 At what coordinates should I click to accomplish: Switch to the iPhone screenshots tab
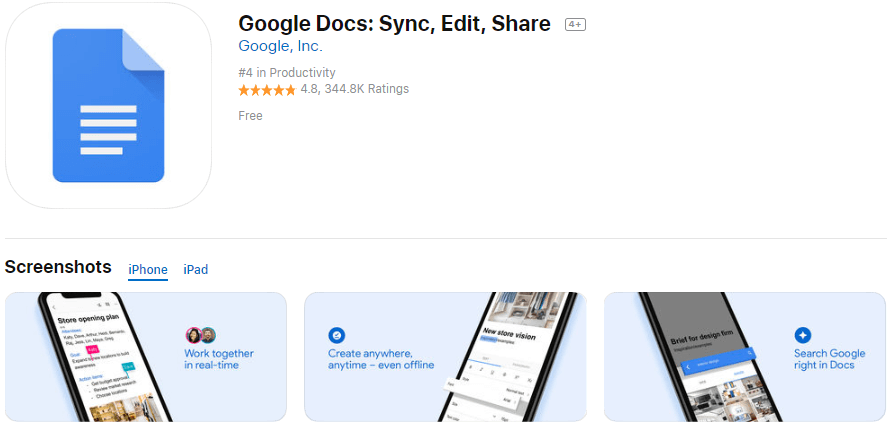click(x=148, y=270)
